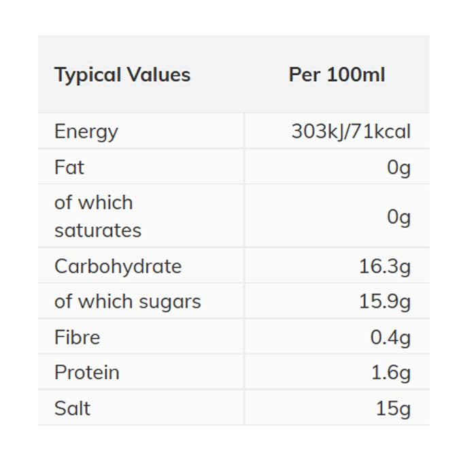Click 'of which' above the word saturates

point(94,203)
